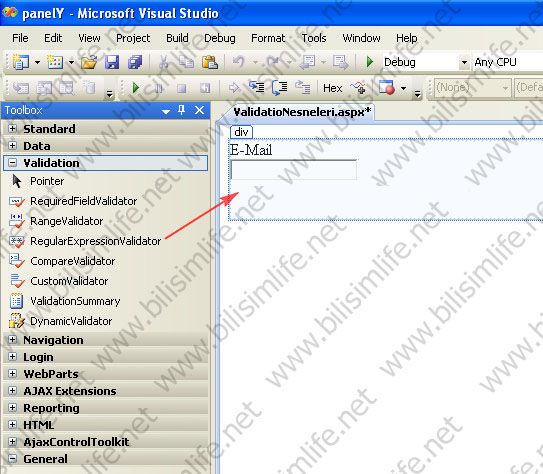The height and width of the screenshot is (474, 543).
Task: Click the Step Out icon
Action: point(302,88)
